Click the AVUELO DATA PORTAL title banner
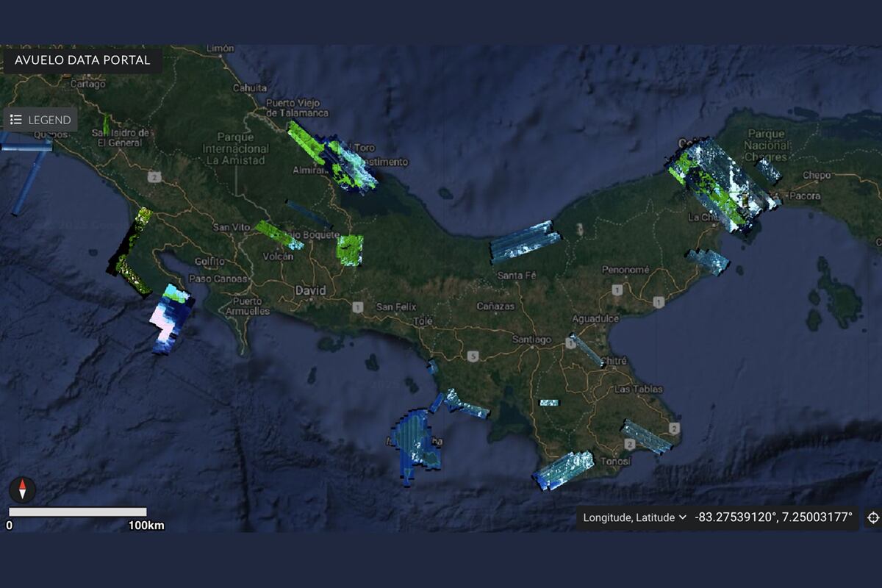Viewport: 882px width, 588px height. 81,61
